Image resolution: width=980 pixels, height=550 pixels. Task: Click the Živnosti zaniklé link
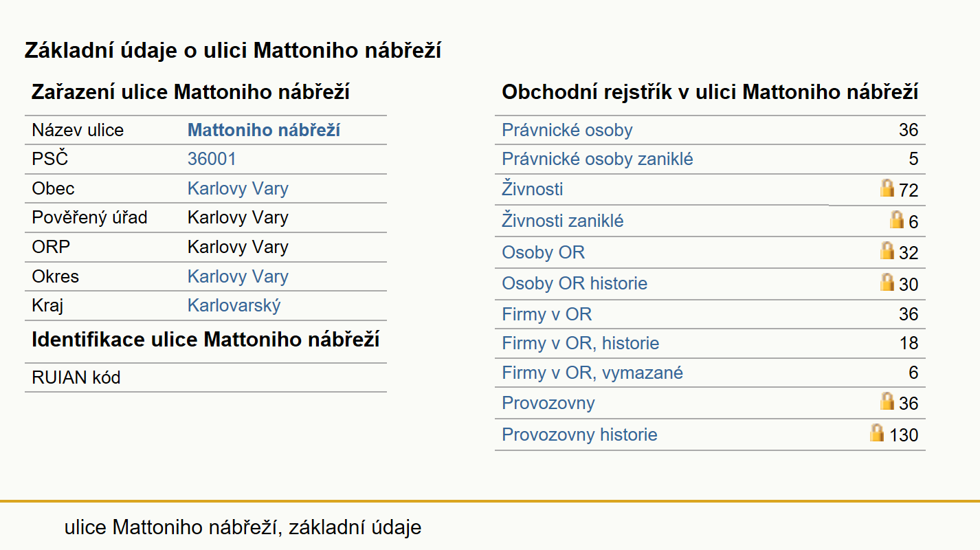[x=563, y=221]
